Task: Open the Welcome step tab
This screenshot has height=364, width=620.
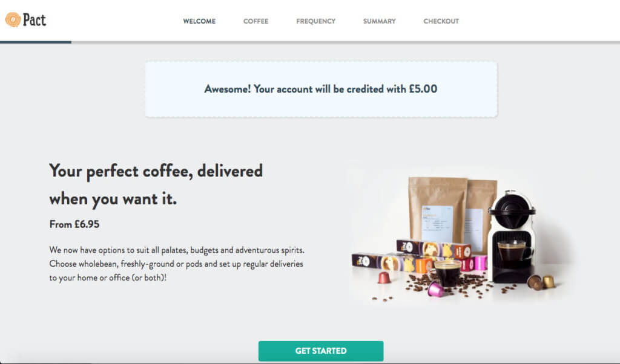Action: coord(199,21)
